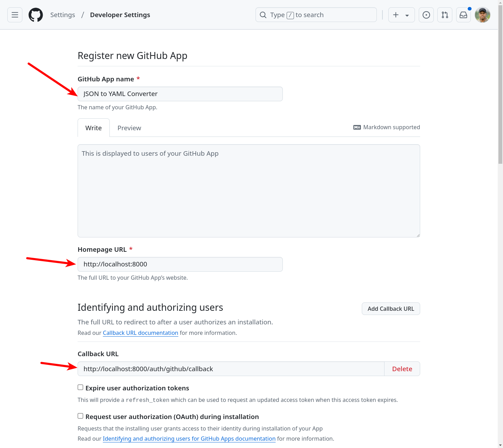Open the GitHub navigation sidebar menu
The height and width of the screenshot is (448, 503).
click(x=15, y=15)
